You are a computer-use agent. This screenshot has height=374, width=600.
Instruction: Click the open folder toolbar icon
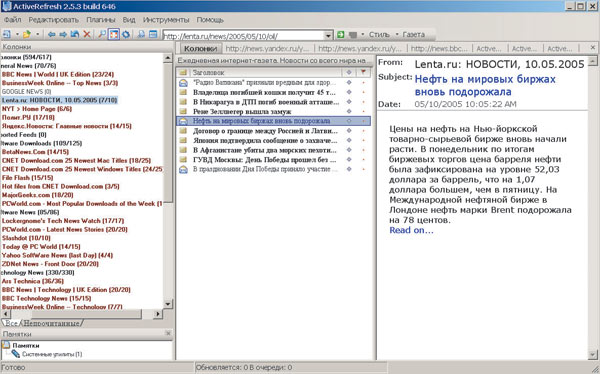26,34
